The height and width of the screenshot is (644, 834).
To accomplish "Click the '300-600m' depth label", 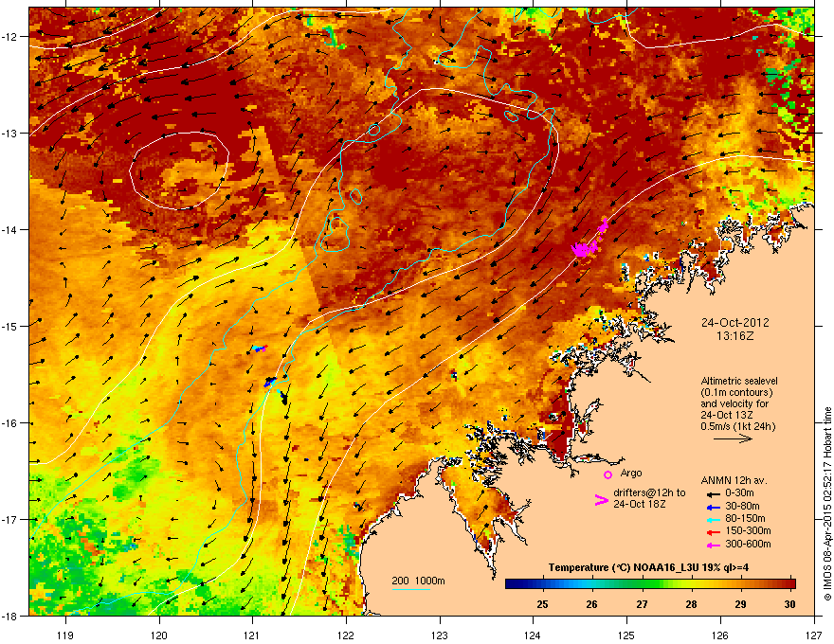I will point(749,544).
